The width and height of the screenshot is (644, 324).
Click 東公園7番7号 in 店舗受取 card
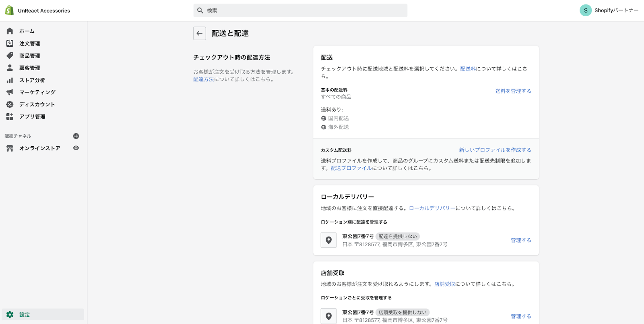tap(358, 312)
